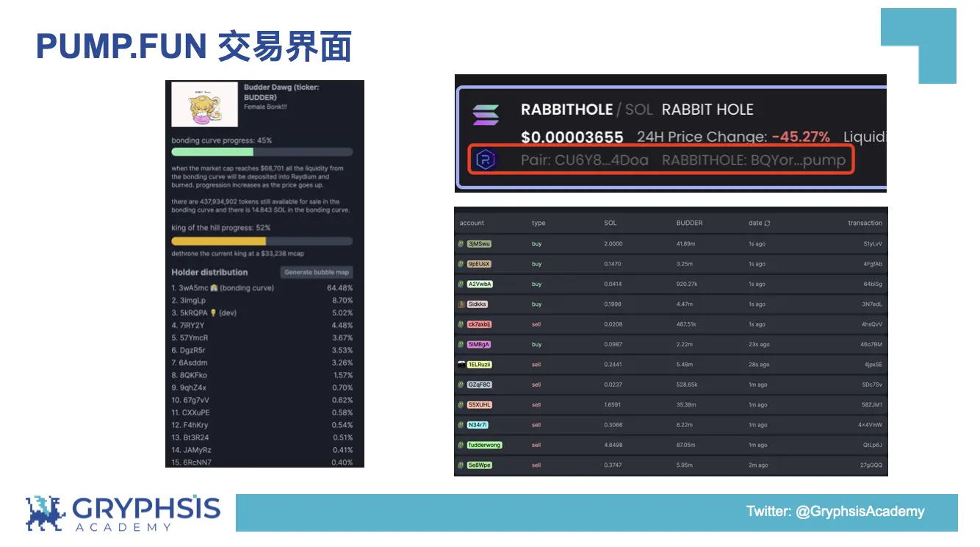Click the avatar icon beside fudderwong

pos(461,445)
